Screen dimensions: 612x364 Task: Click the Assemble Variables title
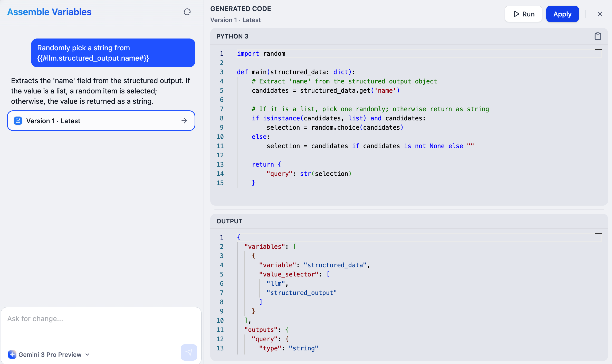tap(49, 12)
